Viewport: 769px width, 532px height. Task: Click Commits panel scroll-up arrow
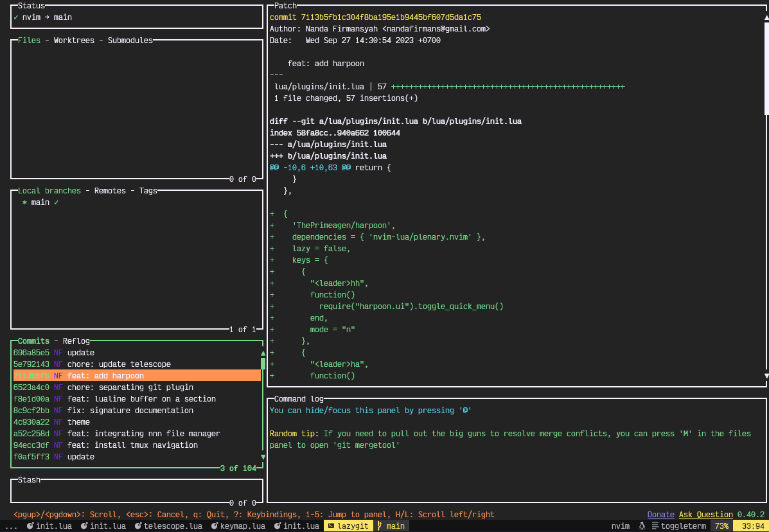(263, 353)
